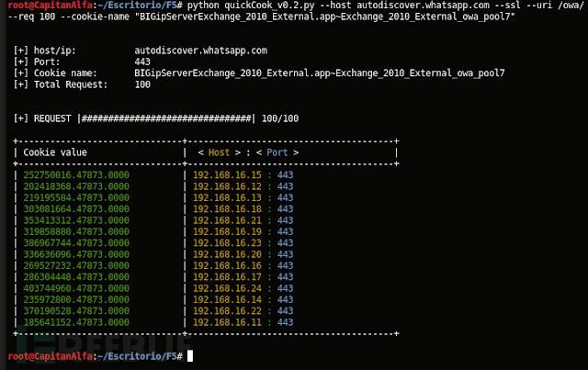Click cookie value 185641152.47873.0000

76,322
